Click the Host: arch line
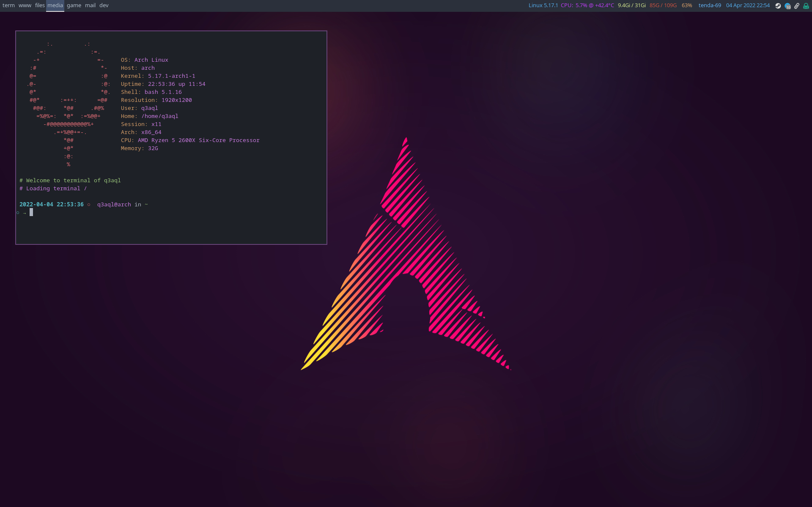Screen dimensions: 812x507 pyautogui.click(x=138, y=68)
